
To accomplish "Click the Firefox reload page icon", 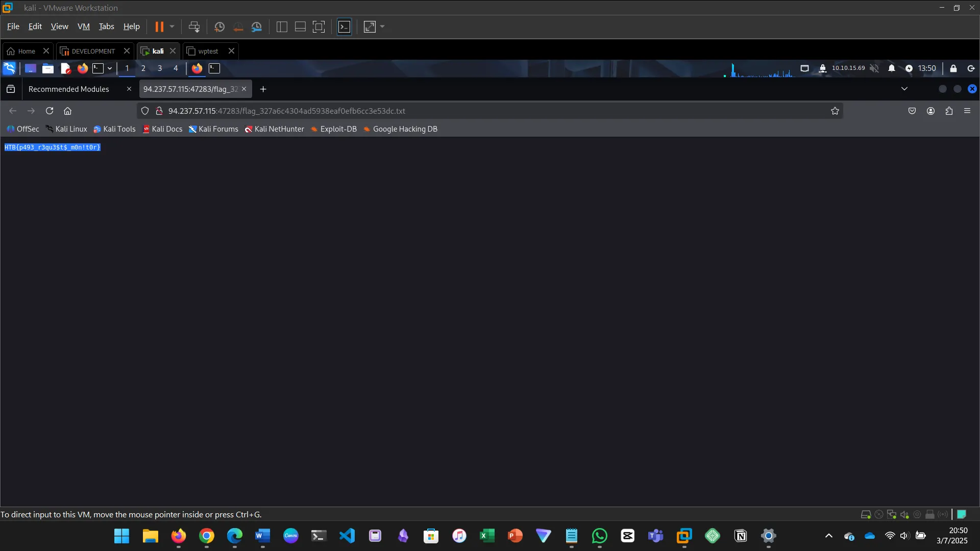I will click(x=50, y=111).
